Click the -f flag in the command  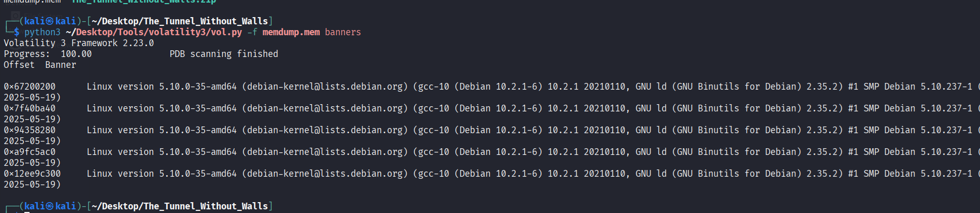click(252, 32)
